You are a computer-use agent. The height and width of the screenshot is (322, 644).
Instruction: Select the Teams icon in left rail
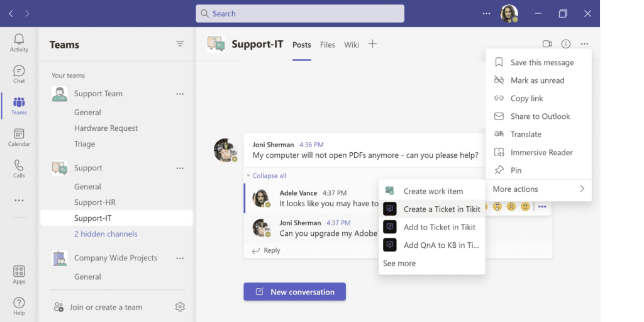pos(19,106)
